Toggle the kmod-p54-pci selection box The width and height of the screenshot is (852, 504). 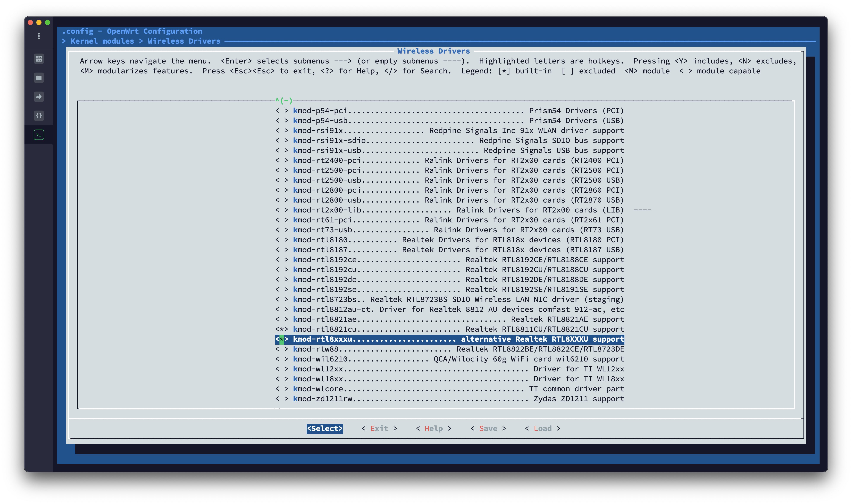tap(281, 111)
